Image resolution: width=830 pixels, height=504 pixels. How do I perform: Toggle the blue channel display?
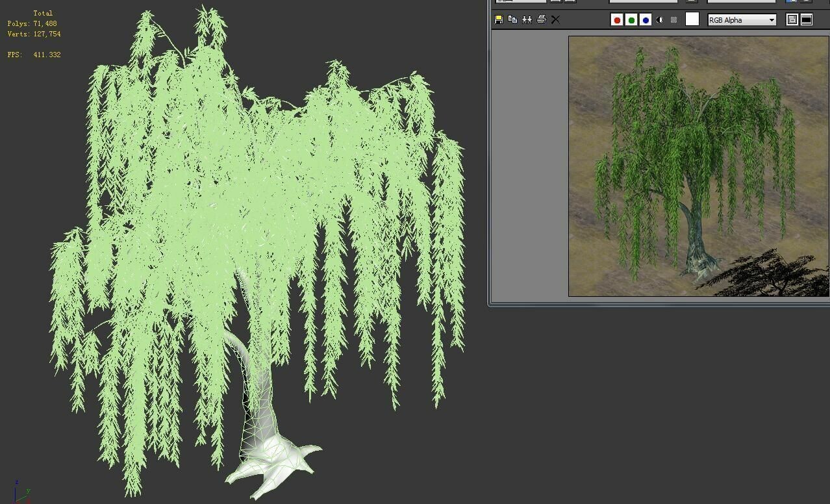pyautogui.click(x=644, y=19)
